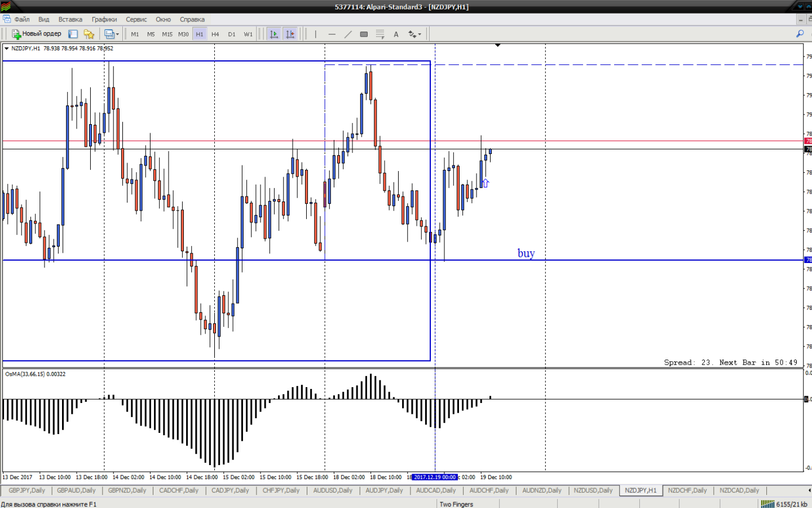
Task: Switch chart to M5 timeframe
Action: 151,34
